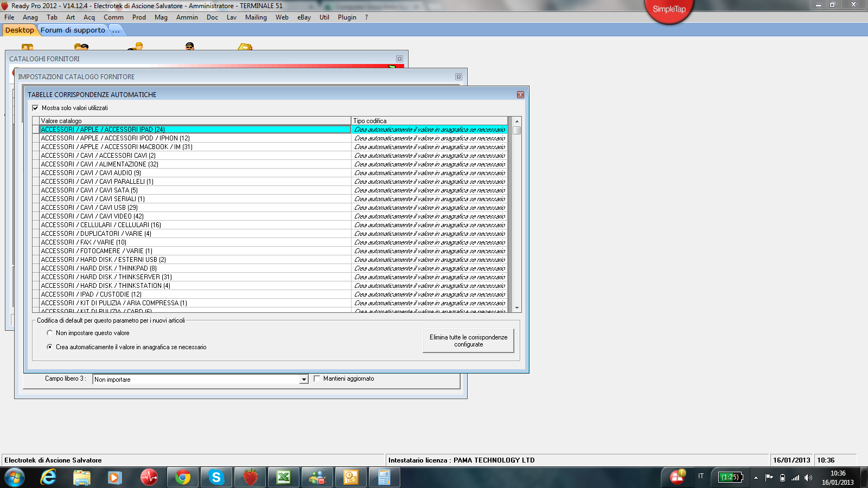Image resolution: width=868 pixels, height=488 pixels.
Task: Enable 'Mantieni aggiornato' checkbox
Action: 317,378
